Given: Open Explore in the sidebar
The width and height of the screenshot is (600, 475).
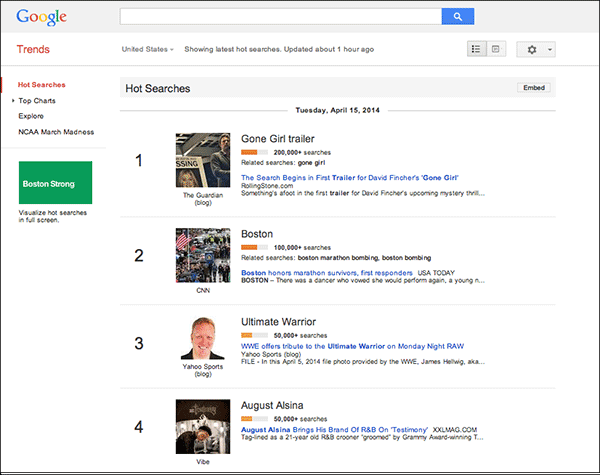Looking at the screenshot, I should (x=31, y=116).
